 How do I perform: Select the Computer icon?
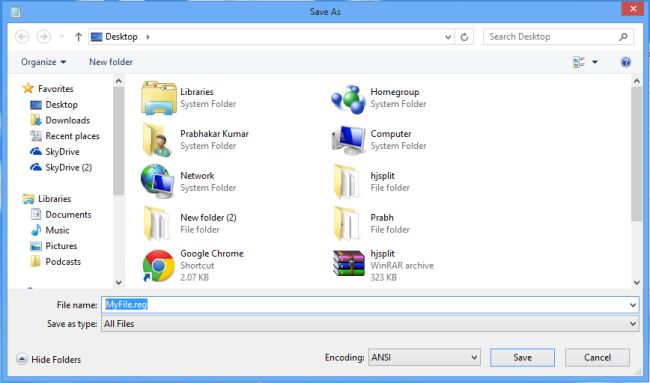(349, 140)
